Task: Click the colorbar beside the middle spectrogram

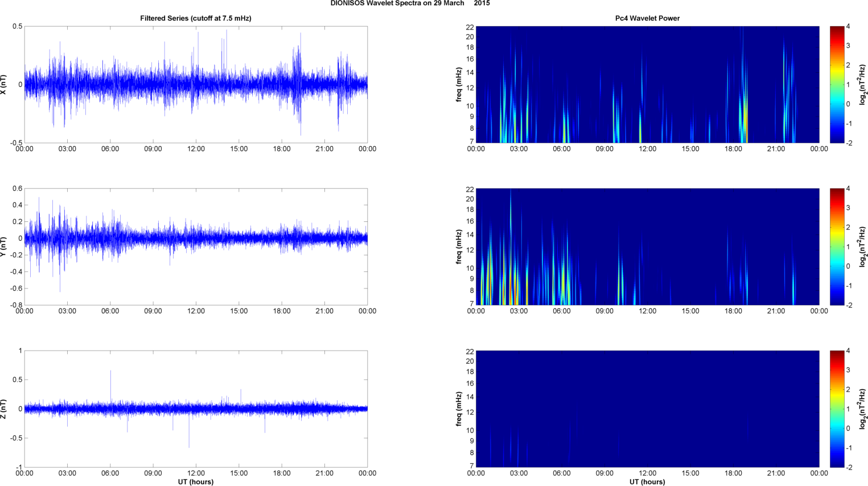Action: [x=837, y=246]
